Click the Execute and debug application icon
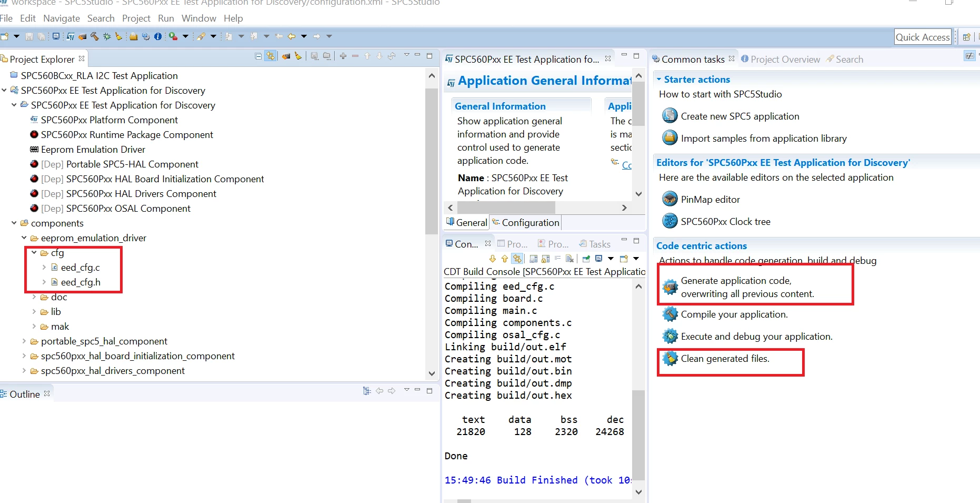 [669, 336]
